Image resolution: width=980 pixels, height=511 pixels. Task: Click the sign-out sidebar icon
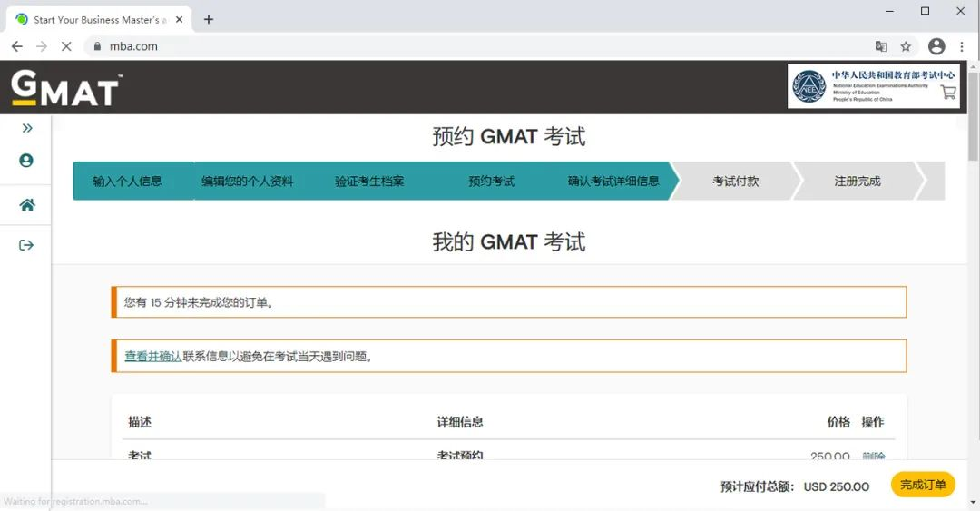(x=26, y=245)
